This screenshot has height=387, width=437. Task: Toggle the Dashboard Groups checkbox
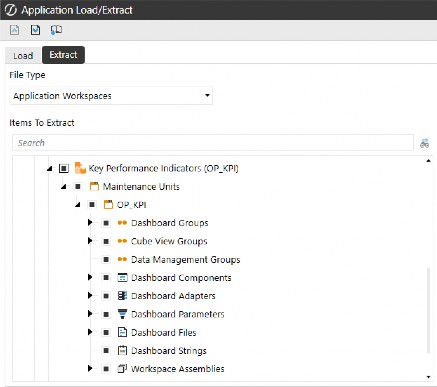pos(106,223)
